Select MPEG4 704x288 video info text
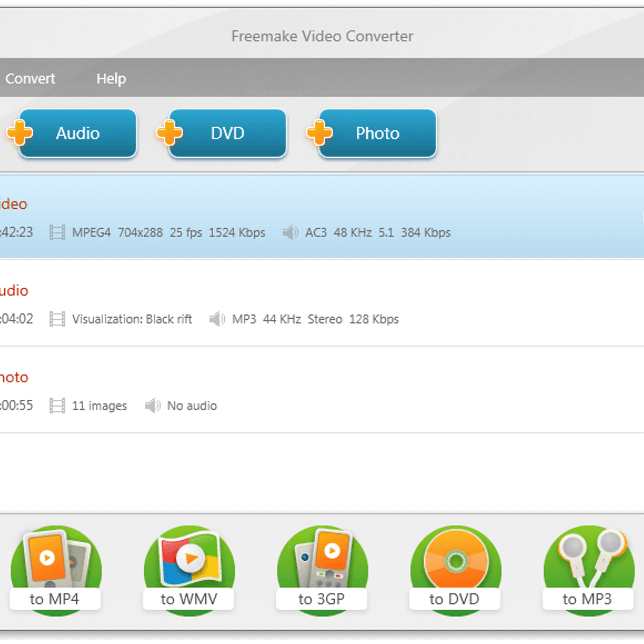644x644 pixels. click(x=169, y=232)
